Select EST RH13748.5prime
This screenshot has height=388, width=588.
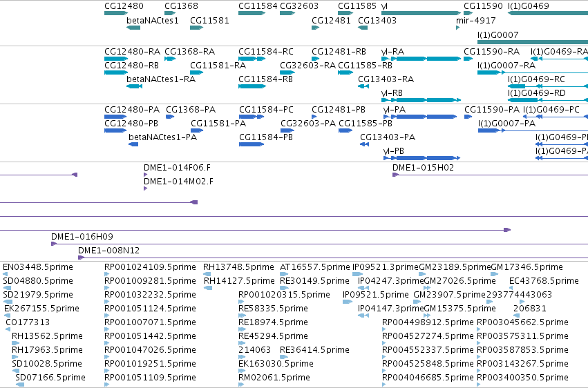coord(208,274)
